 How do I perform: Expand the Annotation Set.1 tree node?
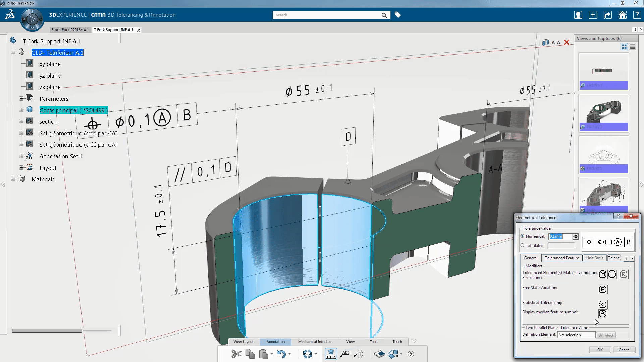[x=21, y=156]
